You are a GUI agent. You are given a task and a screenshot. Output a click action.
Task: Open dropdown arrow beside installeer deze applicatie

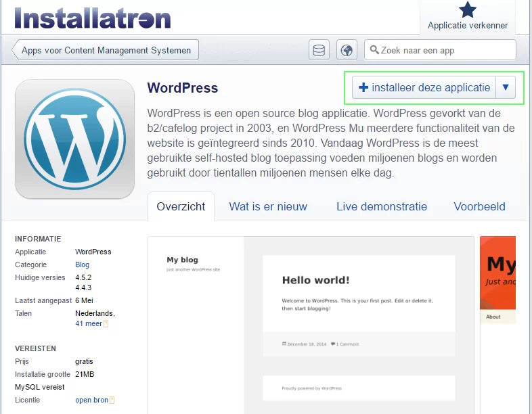(506, 87)
